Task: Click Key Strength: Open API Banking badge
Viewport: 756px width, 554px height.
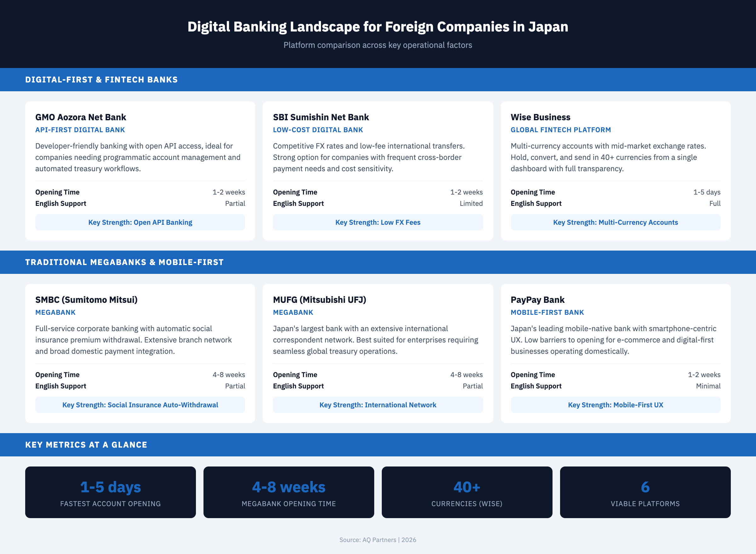Action: [x=140, y=222]
